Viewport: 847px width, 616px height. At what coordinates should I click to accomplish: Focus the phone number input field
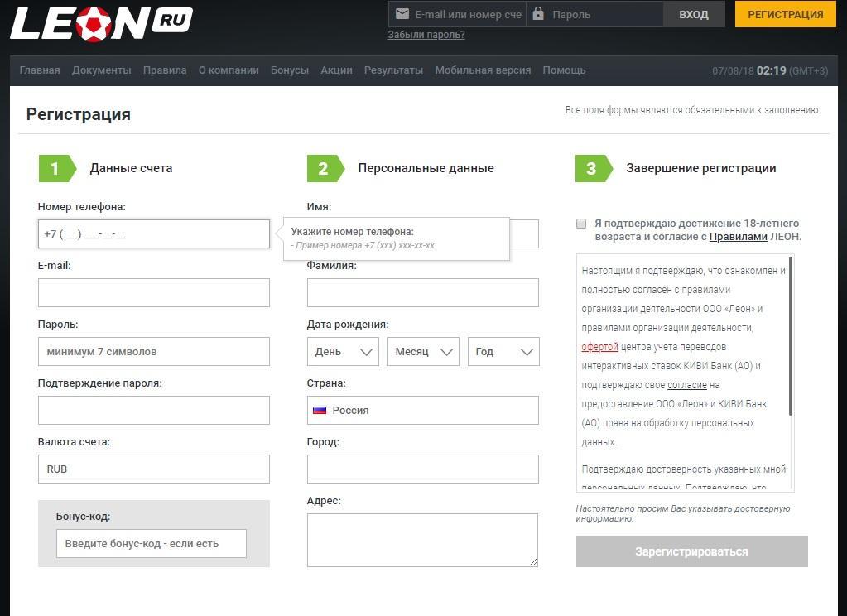154,234
